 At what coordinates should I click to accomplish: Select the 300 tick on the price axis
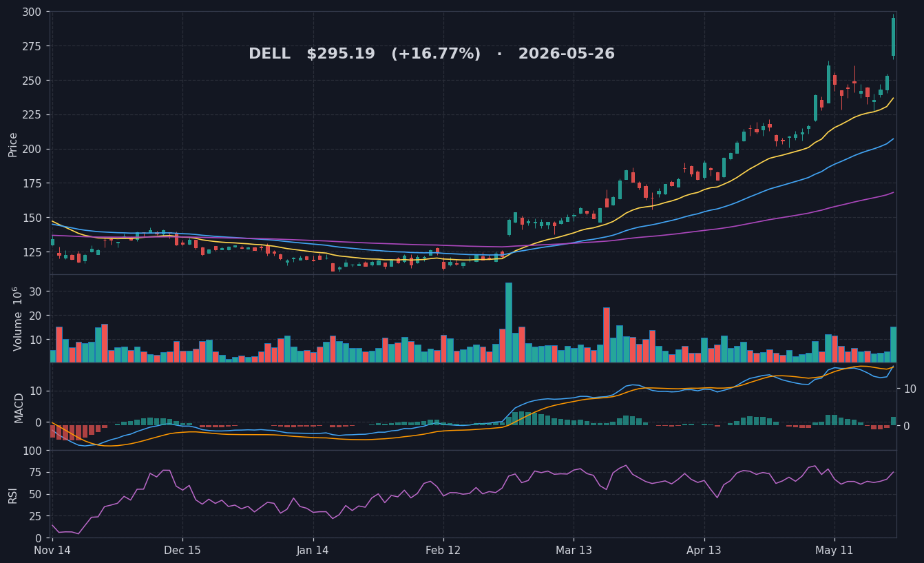click(x=32, y=12)
